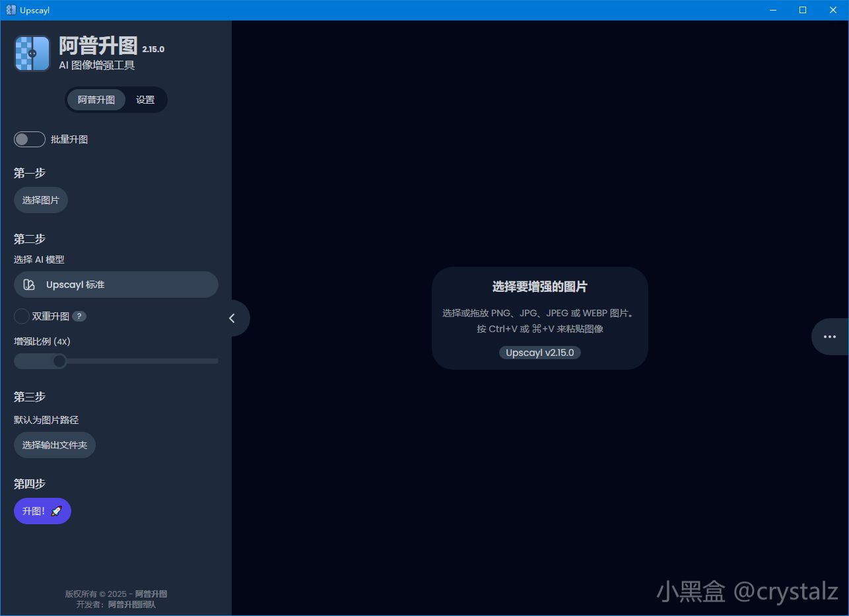This screenshot has height=616, width=849.
Task: Open the three-dots panel on the right edge
Action: [830, 337]
